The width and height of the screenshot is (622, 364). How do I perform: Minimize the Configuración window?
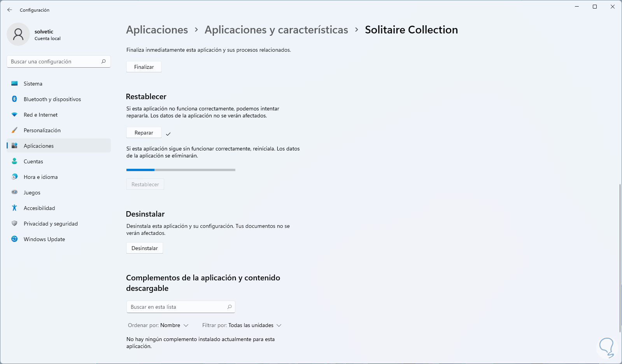coord(577,7)
